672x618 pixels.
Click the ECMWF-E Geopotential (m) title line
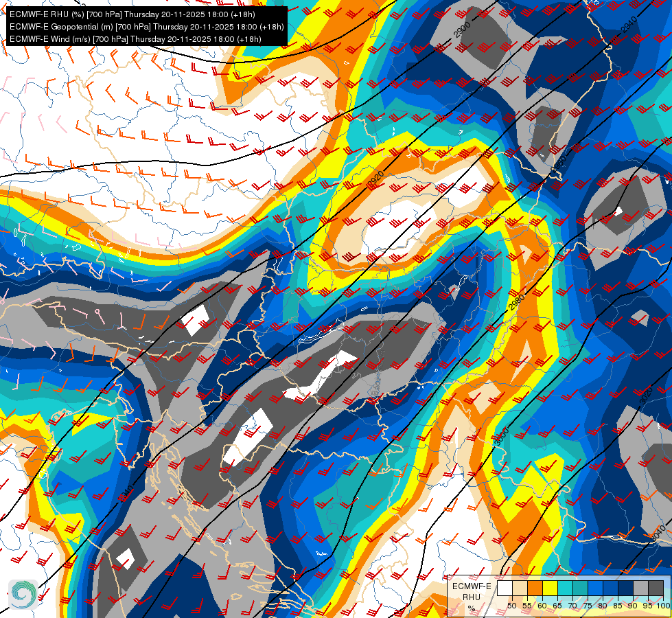click(147, 27)
